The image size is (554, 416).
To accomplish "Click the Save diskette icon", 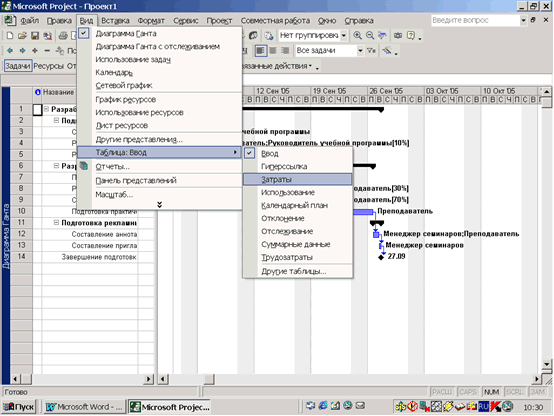I will (x=35, y=36).
